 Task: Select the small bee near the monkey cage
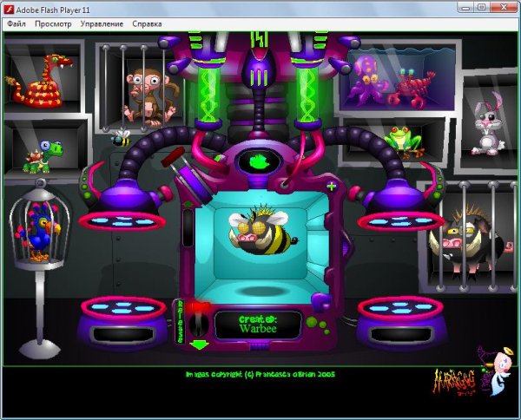121,137
